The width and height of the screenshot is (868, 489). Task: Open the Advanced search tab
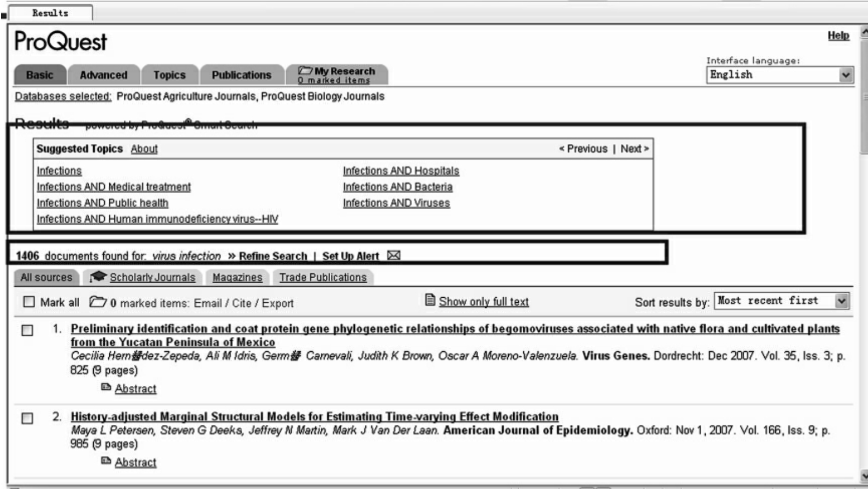(103, 75)
